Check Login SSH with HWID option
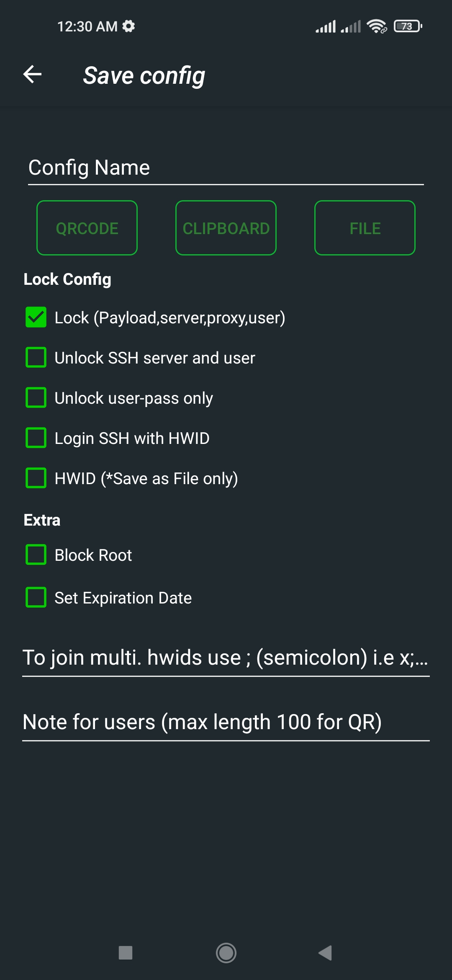This screenshot has height=980, width=452. [x=36, y=438]
